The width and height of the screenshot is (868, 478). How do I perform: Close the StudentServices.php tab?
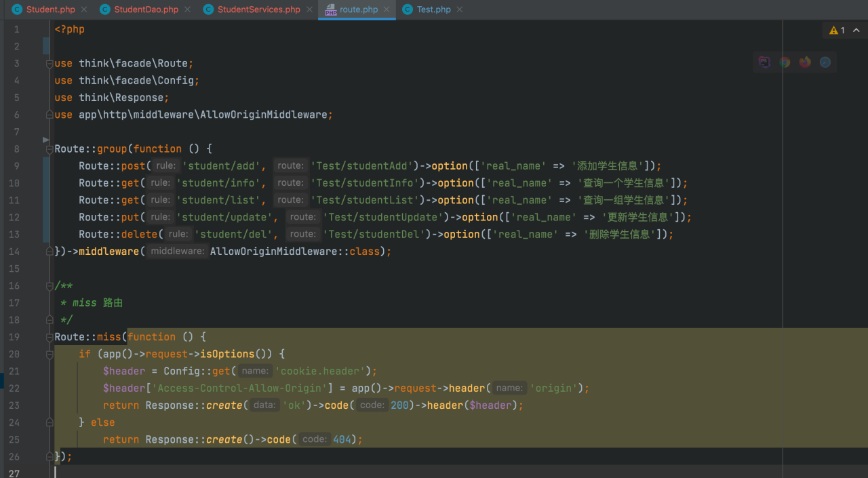tap(309, 9)
